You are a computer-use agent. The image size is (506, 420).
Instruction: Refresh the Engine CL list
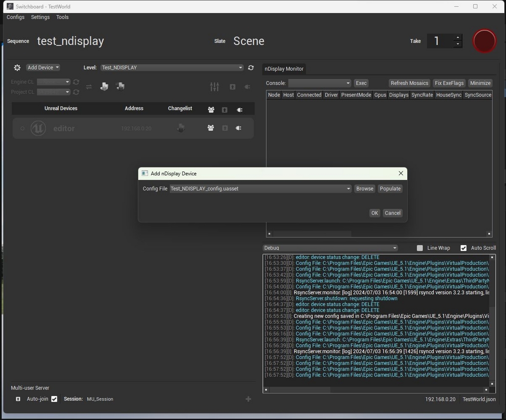pos(76,82)
